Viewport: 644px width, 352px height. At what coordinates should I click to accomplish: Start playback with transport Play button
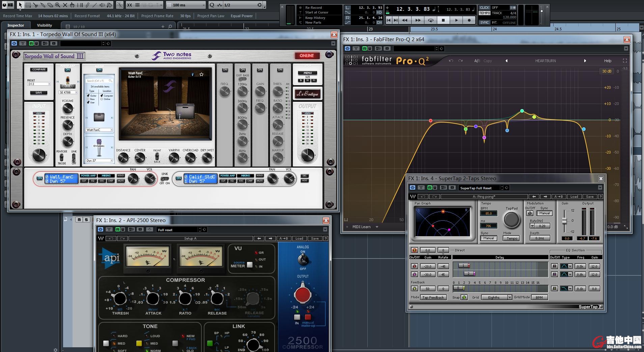click(456, 20)
